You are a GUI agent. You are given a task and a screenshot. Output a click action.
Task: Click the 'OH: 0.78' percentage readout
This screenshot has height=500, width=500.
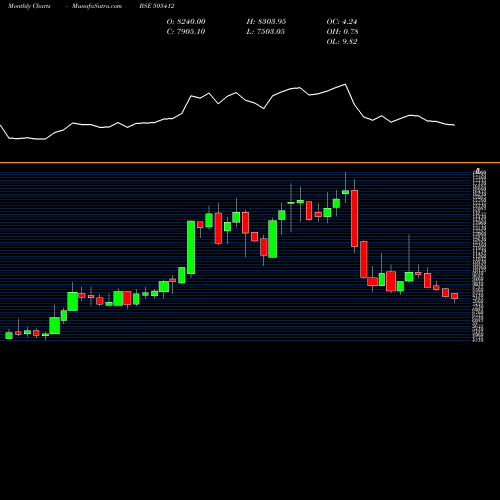(343, 32)
